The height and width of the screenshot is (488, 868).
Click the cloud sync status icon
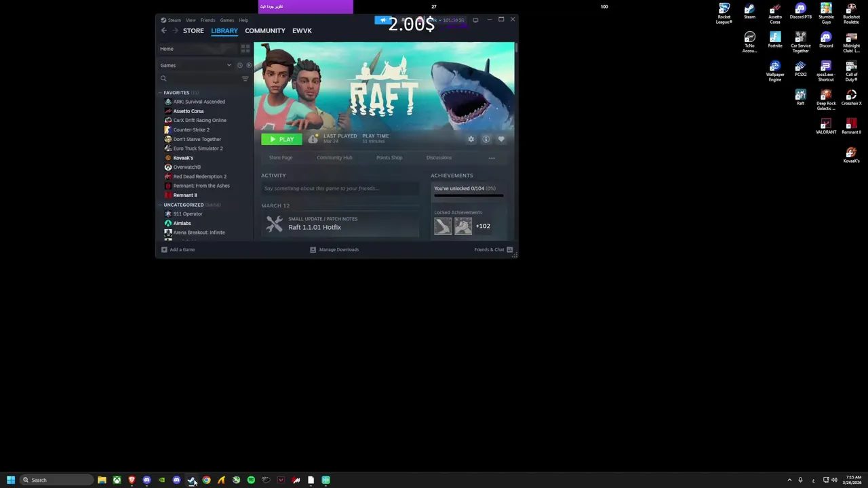(313, 139)
